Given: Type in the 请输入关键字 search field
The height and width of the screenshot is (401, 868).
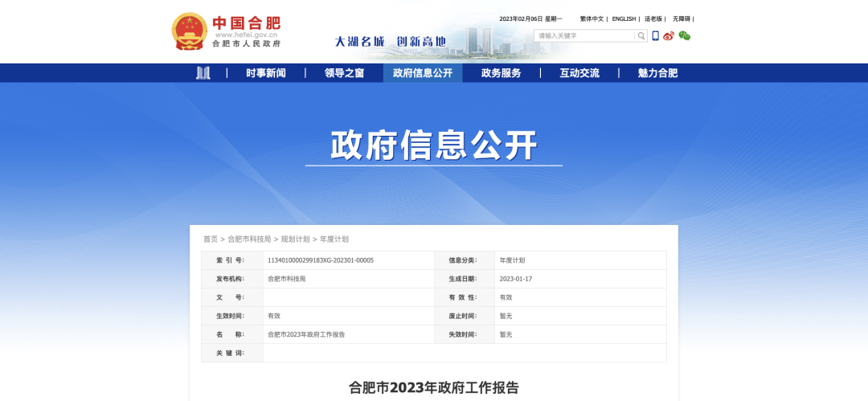Looking at the screenshot, I should pos(584,36).
